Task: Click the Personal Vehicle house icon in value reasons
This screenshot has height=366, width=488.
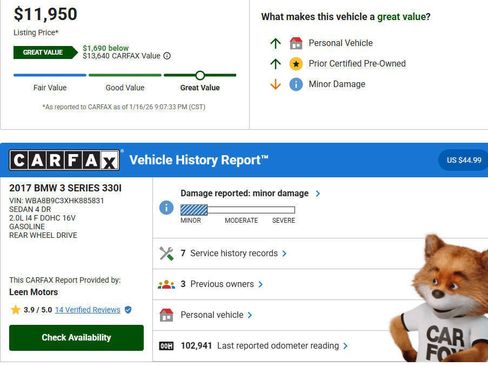Action: click(296, 43)
